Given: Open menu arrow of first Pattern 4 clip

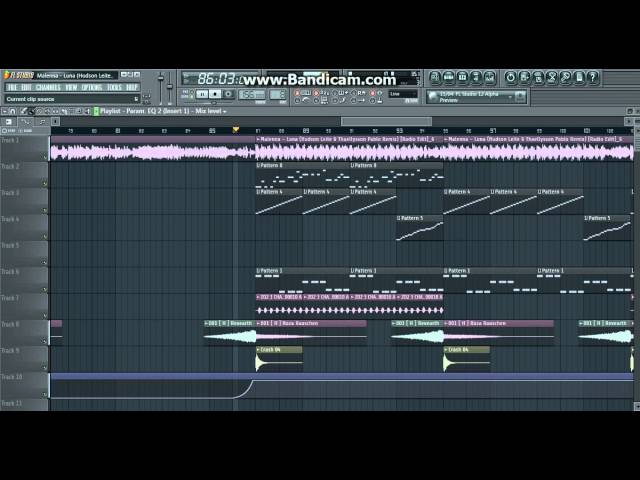Looking at the screenshot, I should 258,191.
